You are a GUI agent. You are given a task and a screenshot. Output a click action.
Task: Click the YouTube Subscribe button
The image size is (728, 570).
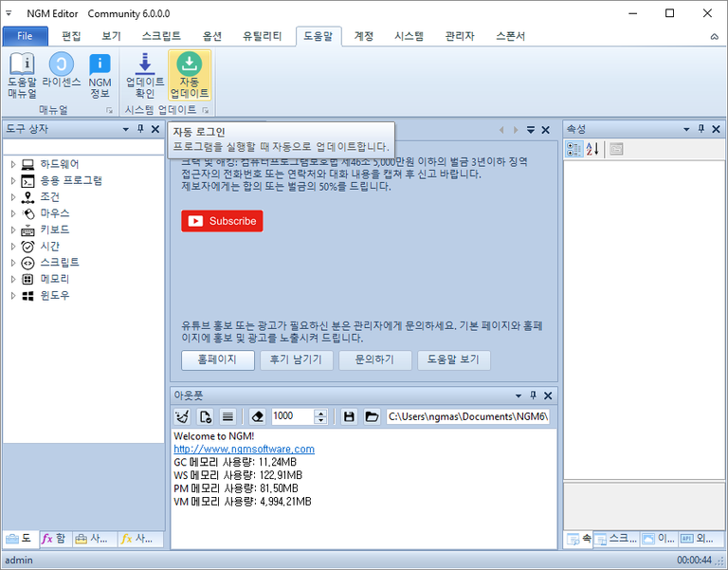[222, 221]
